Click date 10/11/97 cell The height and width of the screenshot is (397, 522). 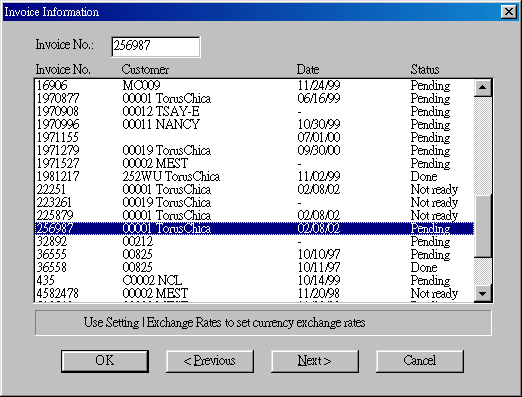319,267
